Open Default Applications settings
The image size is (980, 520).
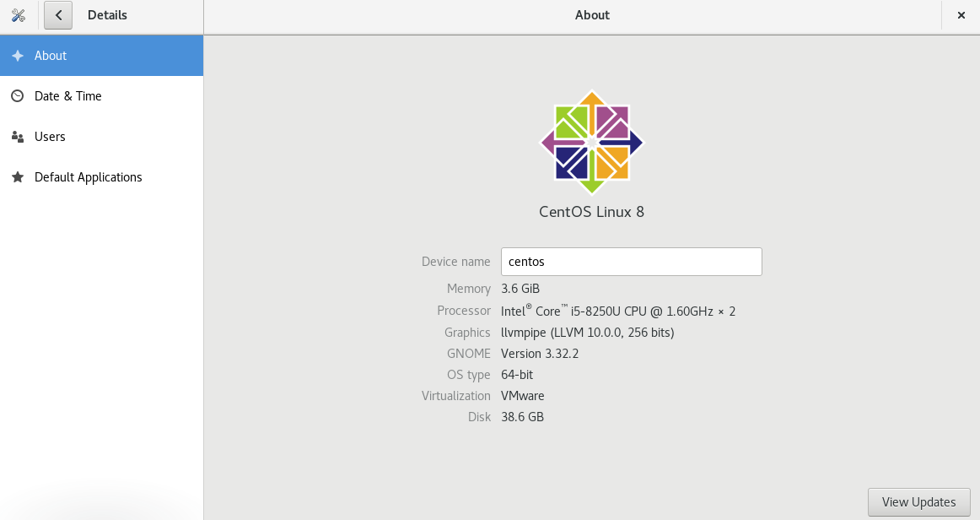point(88,176)
